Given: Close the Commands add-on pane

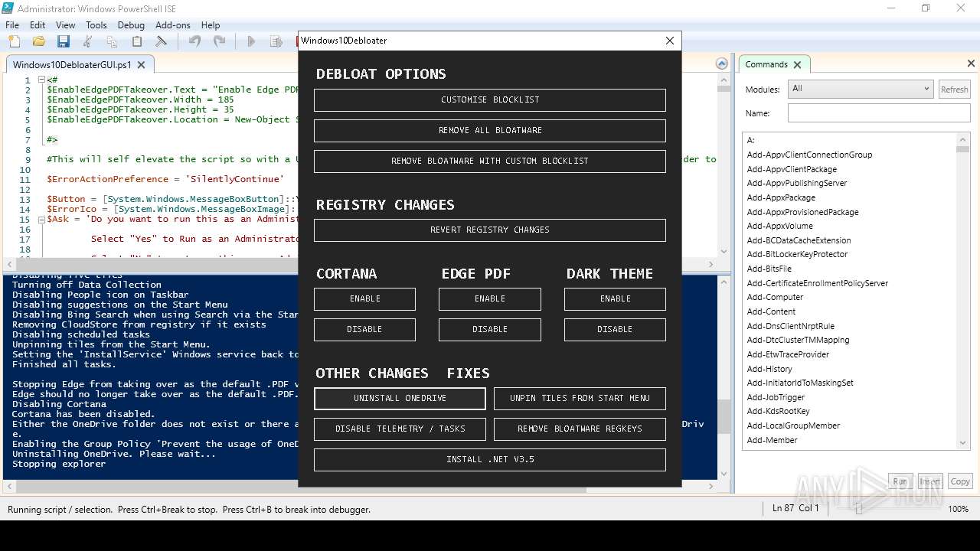Looking at the screenshot, I should [x=971, y=64].
